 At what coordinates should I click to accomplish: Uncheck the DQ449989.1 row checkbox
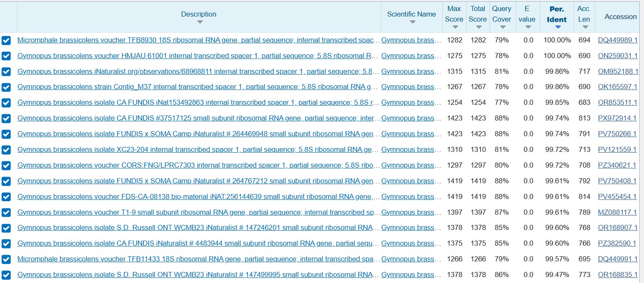click(6, 40)
